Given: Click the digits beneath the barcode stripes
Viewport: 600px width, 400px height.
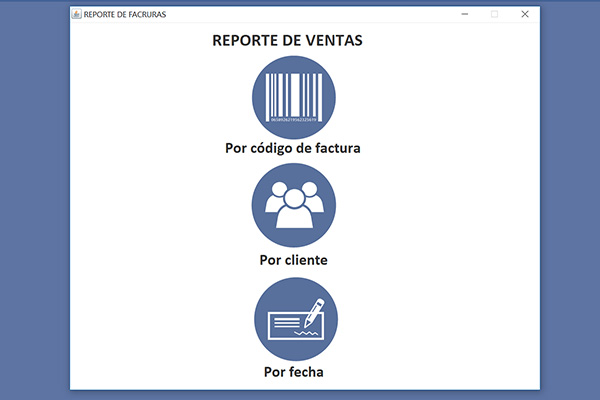Looking at the screenshot, I should tap(293, 119).
